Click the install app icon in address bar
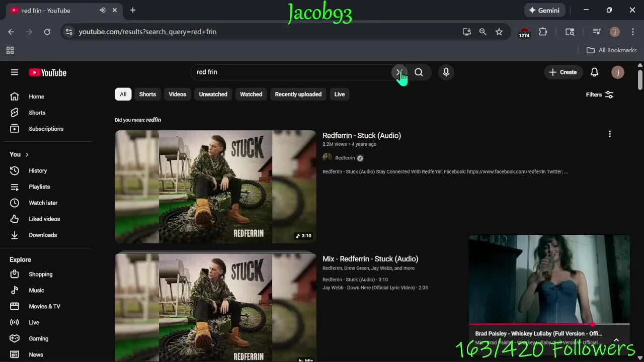644x362 pixels. 467,32
